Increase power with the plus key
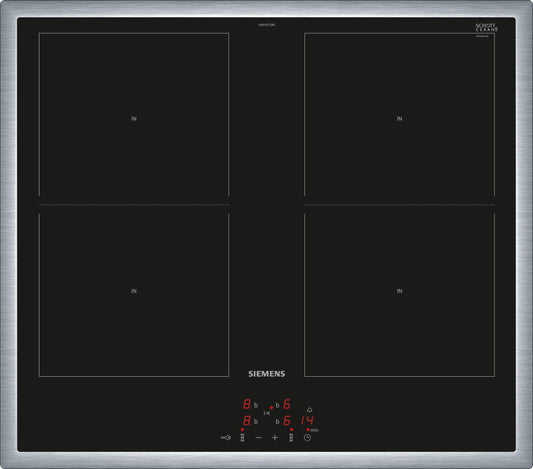This screenshot has width=533, height=469. coord(275,437)
